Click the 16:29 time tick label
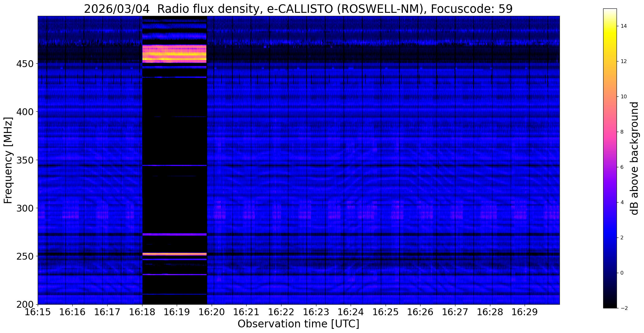 pos(525,312)
